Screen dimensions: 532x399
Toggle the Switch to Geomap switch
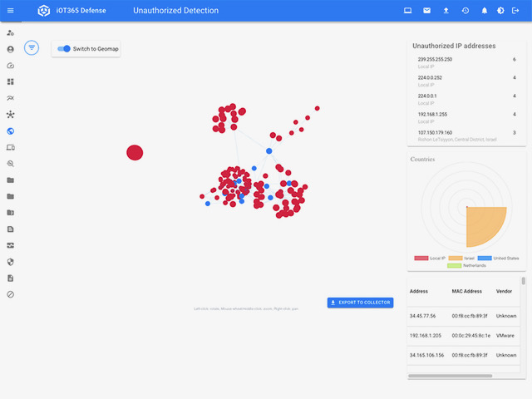point(64,49)
